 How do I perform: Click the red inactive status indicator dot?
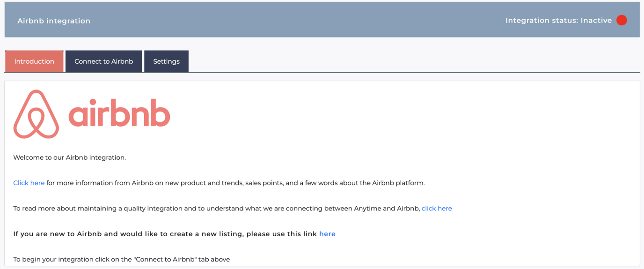(x=622, y=20)
